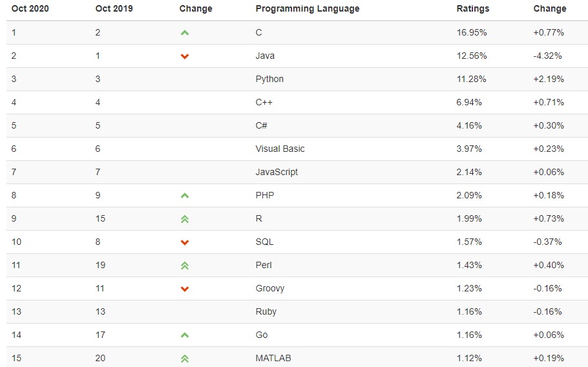This screenshot has height=367, width=588.
Task: Click the red down arrow beside Java
Action: 185,56
